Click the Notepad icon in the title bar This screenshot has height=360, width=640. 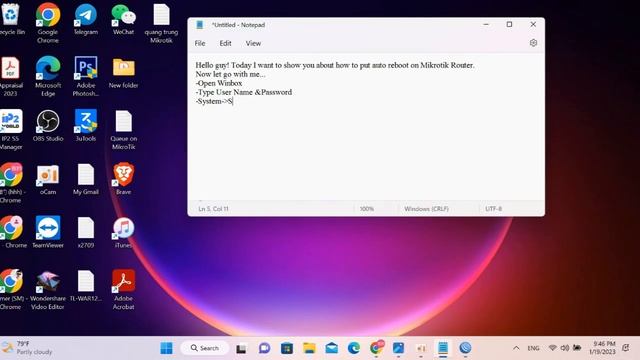pyautogui.click(x=200, y=25)
